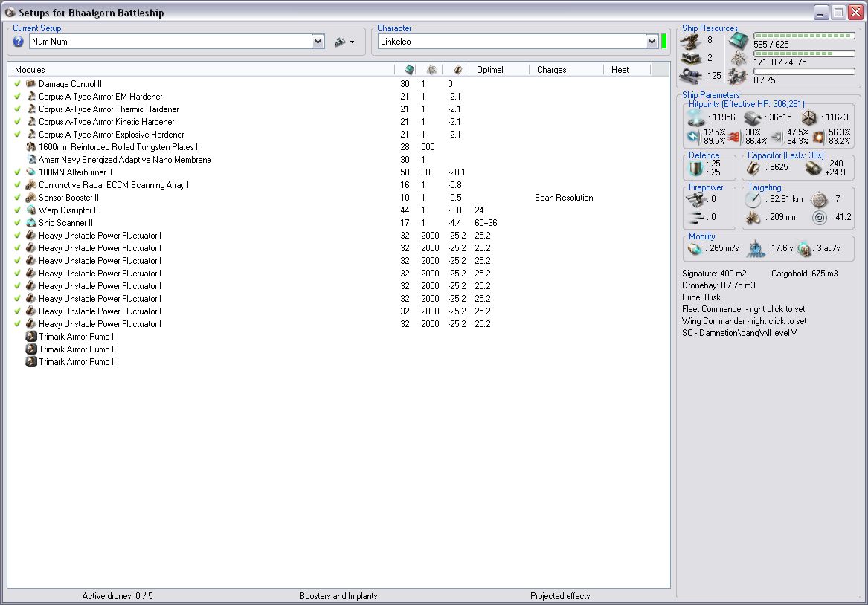Click the CPU usage progress bar
Image resolution: width=868 pixels, height=605 pixels.
tap(804, 36)
